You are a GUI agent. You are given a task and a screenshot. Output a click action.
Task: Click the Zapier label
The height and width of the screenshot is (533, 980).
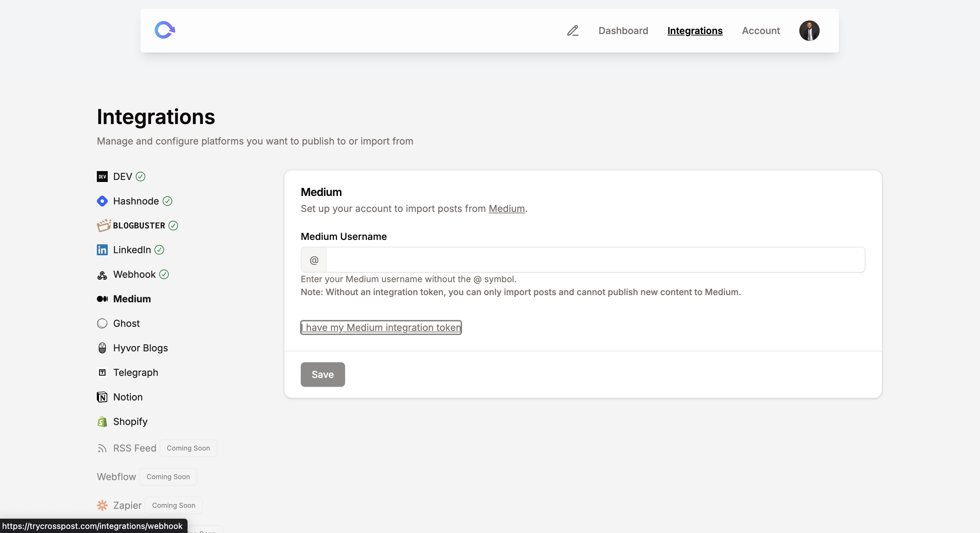click(x=128, y=505)
